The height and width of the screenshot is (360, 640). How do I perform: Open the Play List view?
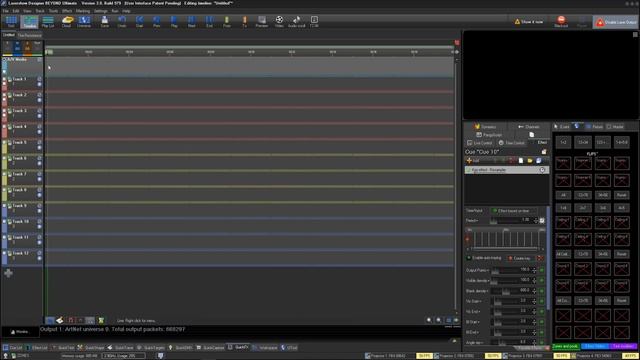(48, 22)
